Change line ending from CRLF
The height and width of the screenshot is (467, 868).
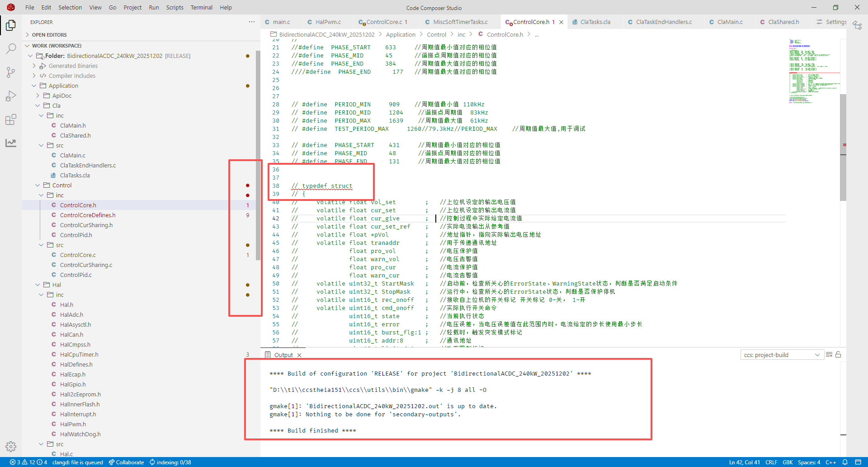click(771, 462)
